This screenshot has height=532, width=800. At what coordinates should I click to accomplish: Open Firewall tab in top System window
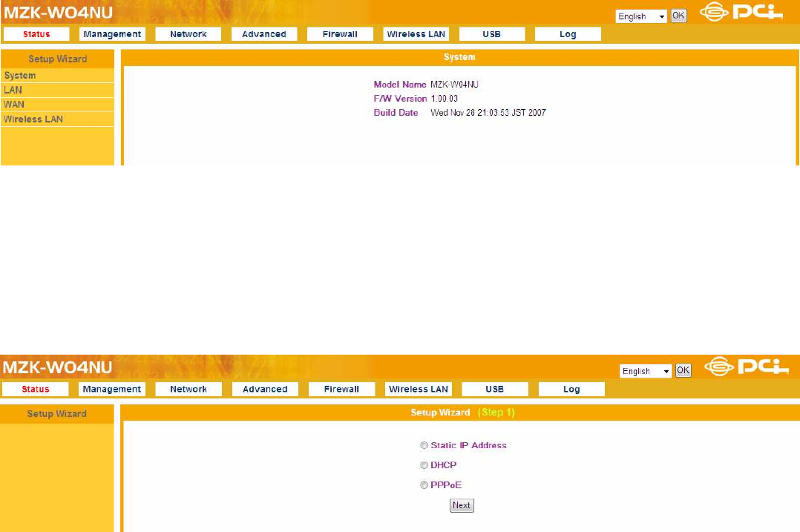pos(341,34)
